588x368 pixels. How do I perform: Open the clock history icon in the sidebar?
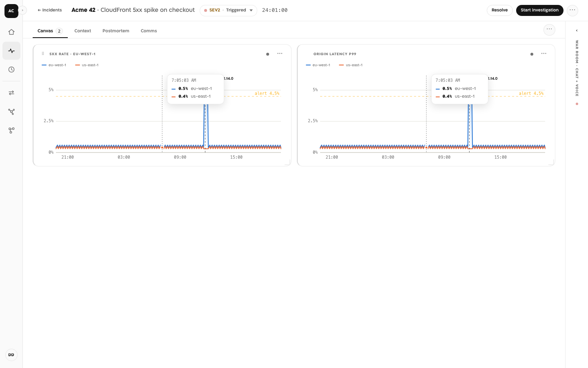point(11,70)
